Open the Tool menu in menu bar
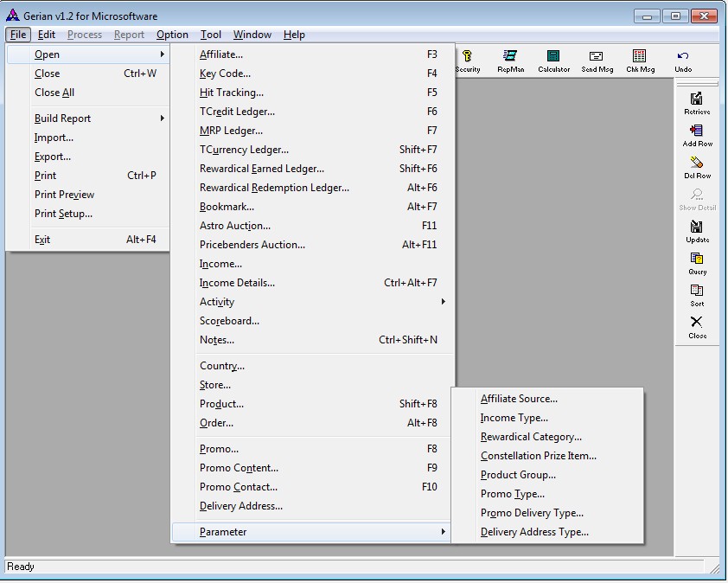This screenshot has height=583, width=728. 211,35
